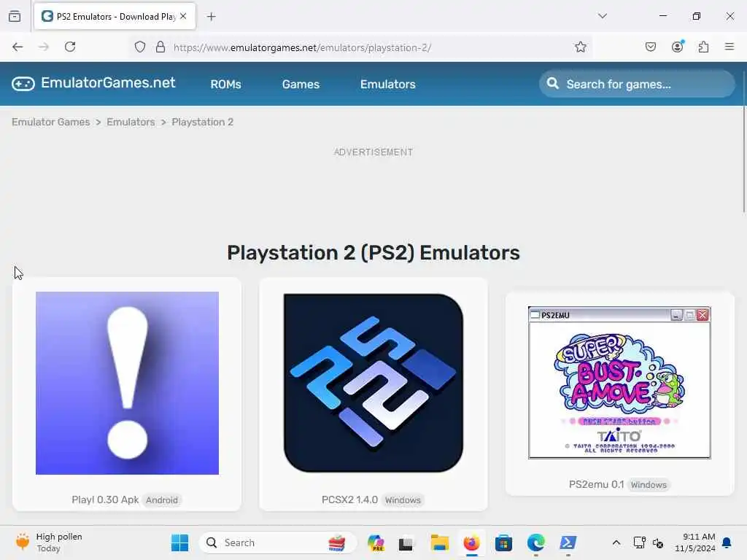The width and height of the screenshot is (747, 560).
Task: Bookmark this page with star icon
Action: [580, 47]
